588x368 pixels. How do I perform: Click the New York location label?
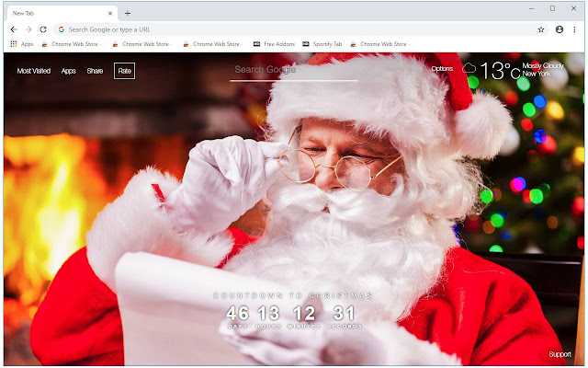tap(537, 74)
